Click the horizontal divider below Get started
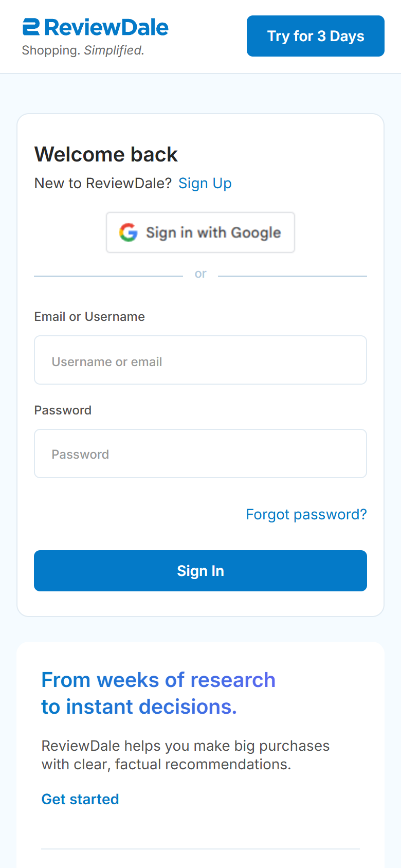 pyautogui.click(x=200, y=849)
